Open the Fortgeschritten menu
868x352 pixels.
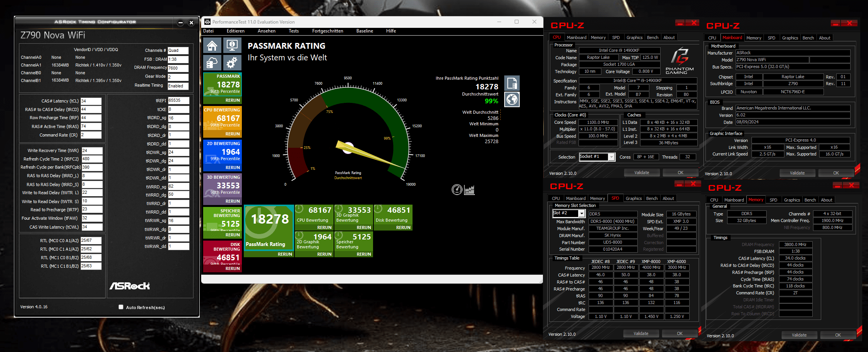pyautogui.click(x=327, y=31)
